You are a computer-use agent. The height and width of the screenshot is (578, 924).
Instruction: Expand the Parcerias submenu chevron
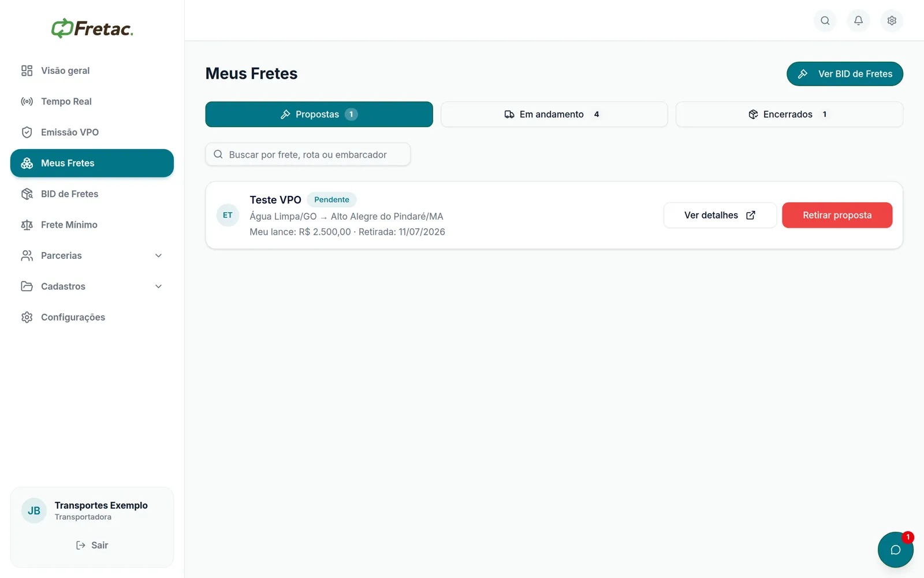[159, 255]
